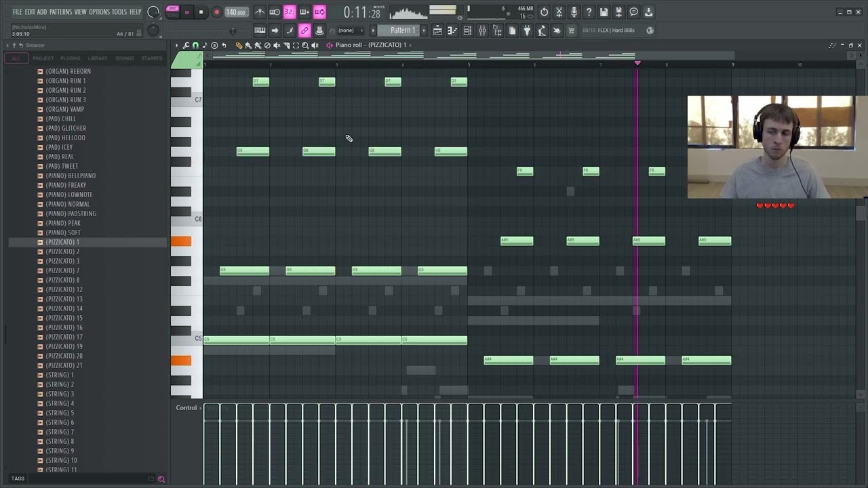Open the plugin picker plug icon
Viewport: 868px width, 488px height.
point(527,30)
